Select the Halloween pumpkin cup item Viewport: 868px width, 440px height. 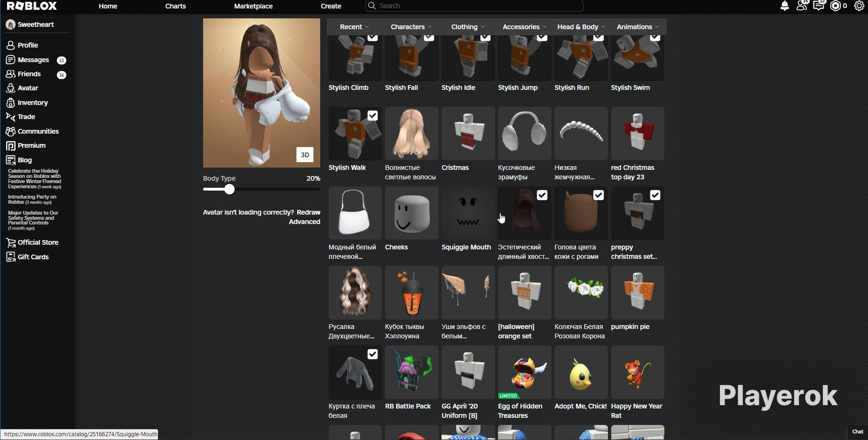[411, 292]
